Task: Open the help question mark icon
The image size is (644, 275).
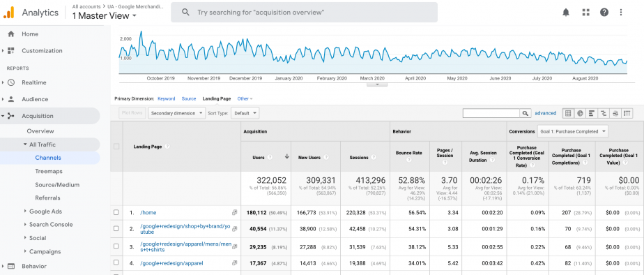Action: pyautogui.click(x=604, y=13)
